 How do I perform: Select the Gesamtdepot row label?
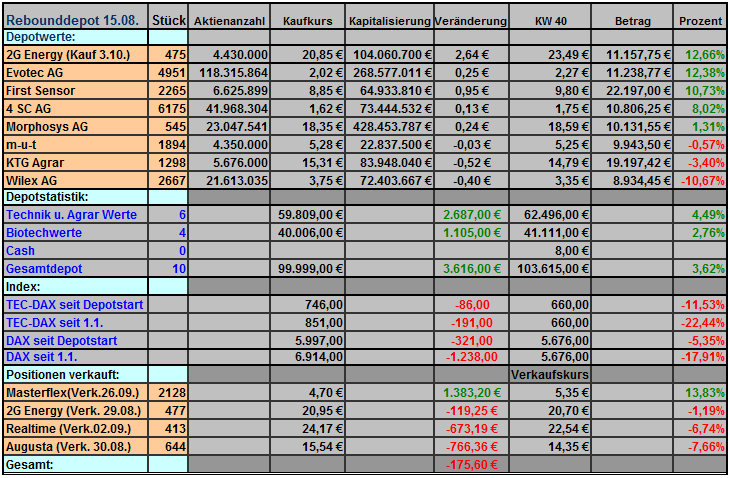click(x=75, y=269)
